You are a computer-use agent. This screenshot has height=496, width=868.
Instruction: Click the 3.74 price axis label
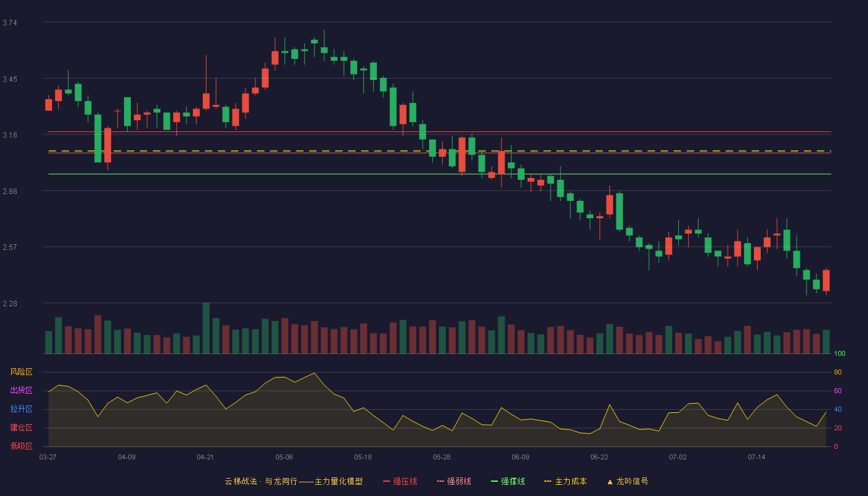(10, 23)
